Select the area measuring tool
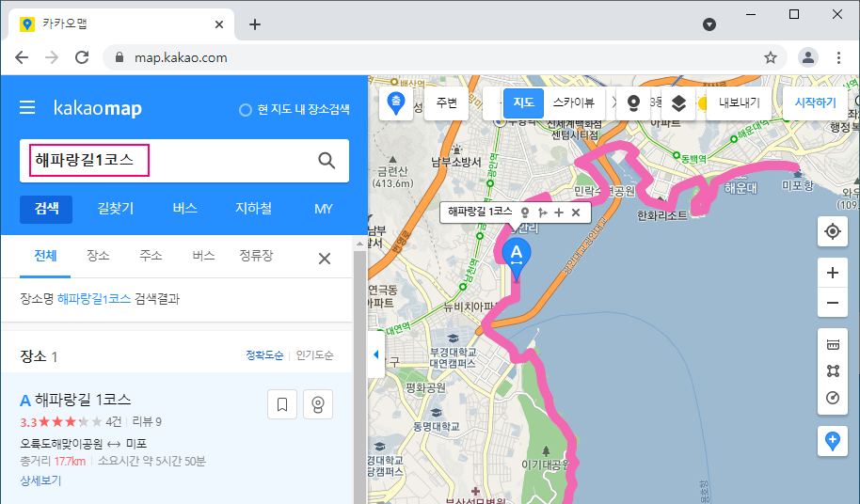This screenshot has width=860, height=504. click(x=833, y=370)
